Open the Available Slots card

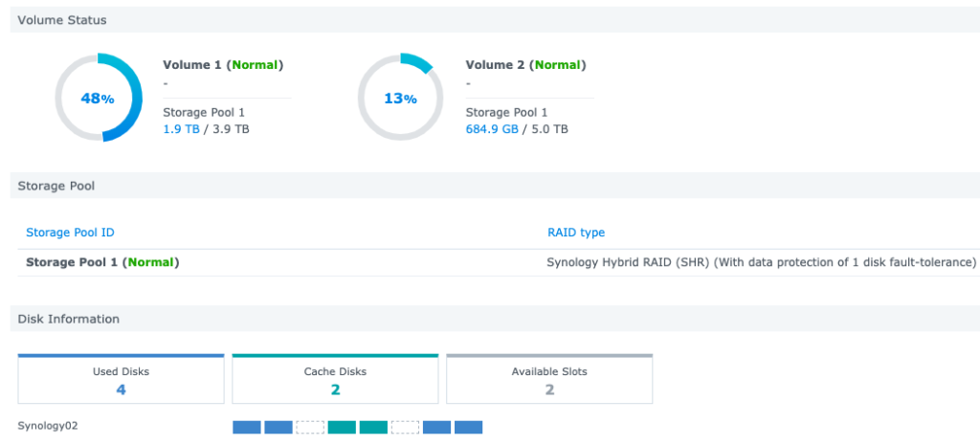point(549,380)
